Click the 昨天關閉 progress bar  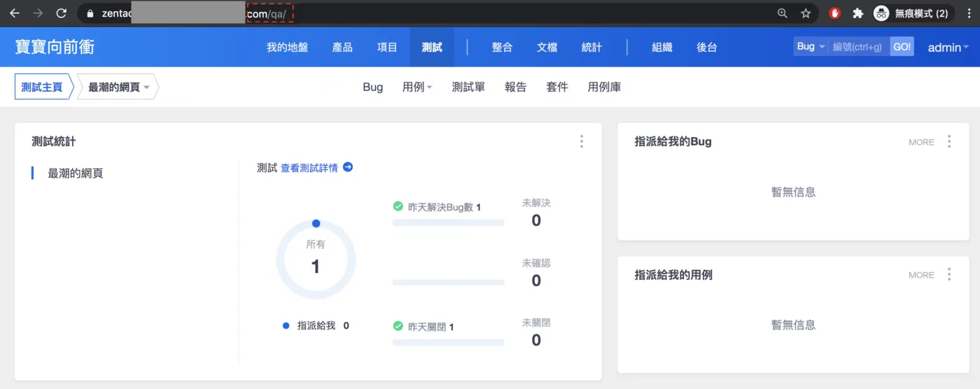click(448, 342)
